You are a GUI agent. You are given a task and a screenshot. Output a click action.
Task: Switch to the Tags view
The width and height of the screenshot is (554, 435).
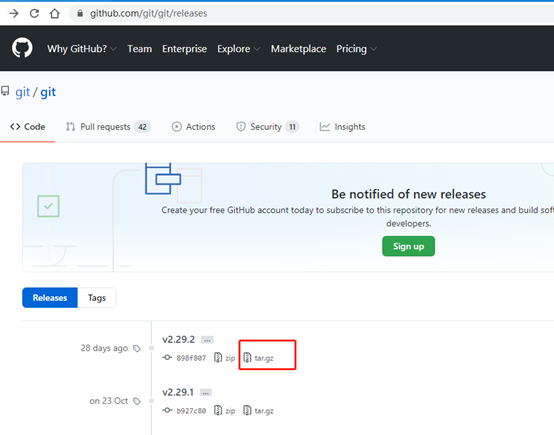(97, 298)
